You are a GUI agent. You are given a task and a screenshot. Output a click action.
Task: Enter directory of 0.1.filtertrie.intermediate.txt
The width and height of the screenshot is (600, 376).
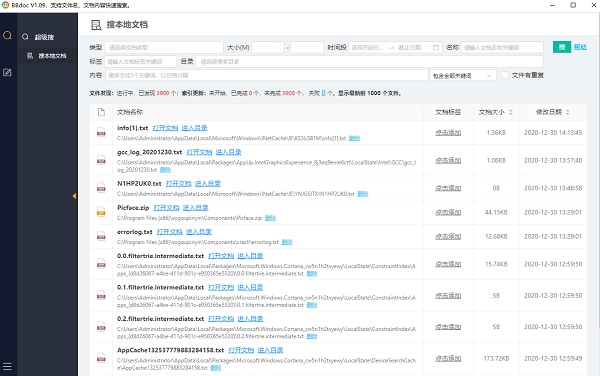tap(250, 287)
